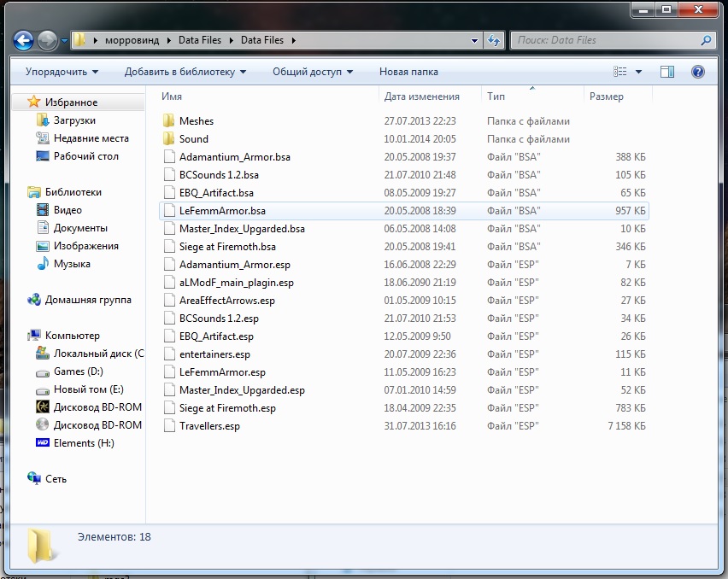Select the BCSounds 1.2.bsa file
The image size is (728, 579).
(403, 175)
